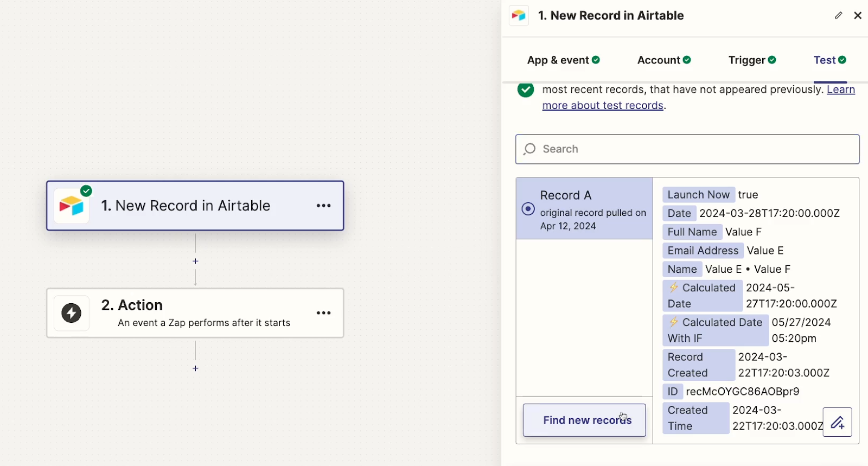Click the Full Name field label
This screenshot has width=868, height=466.
tap(692, 232)
